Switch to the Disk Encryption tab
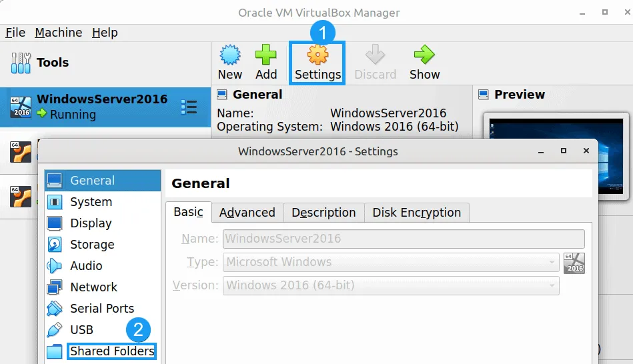The height and width of the screenshot is (364, 633). (x=417, y=212)
